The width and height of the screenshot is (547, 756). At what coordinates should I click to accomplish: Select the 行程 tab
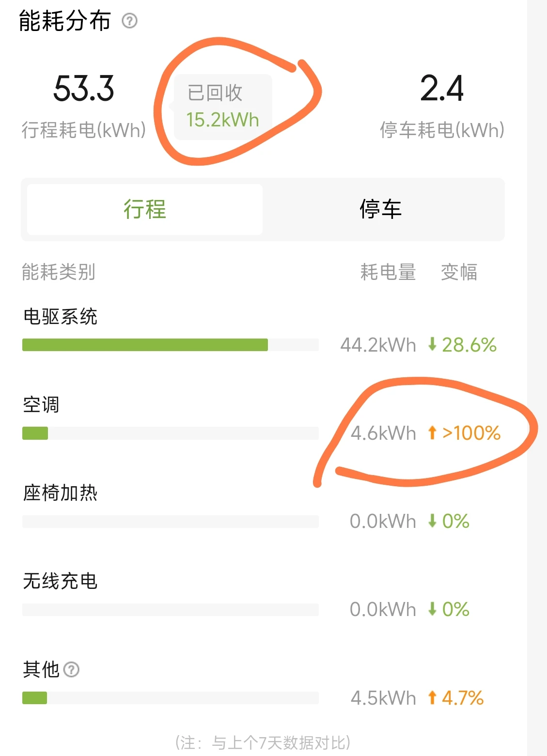click(x=145, y=209)
